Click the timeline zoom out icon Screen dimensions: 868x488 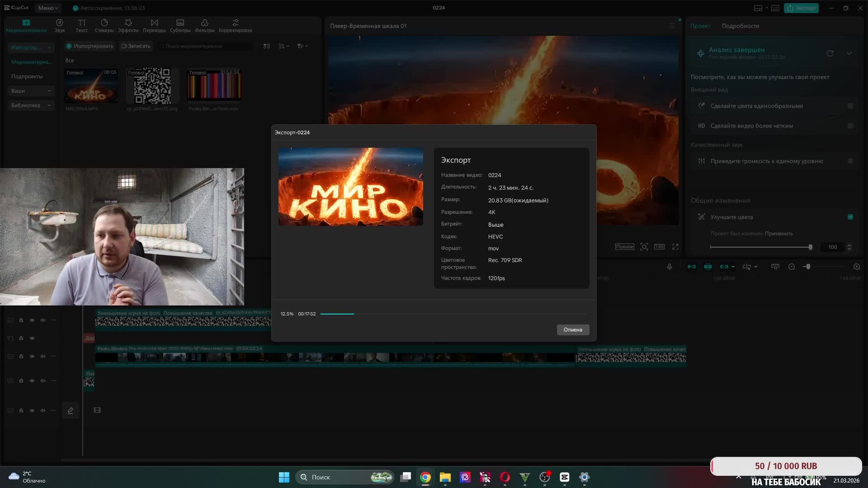point(792,267)
